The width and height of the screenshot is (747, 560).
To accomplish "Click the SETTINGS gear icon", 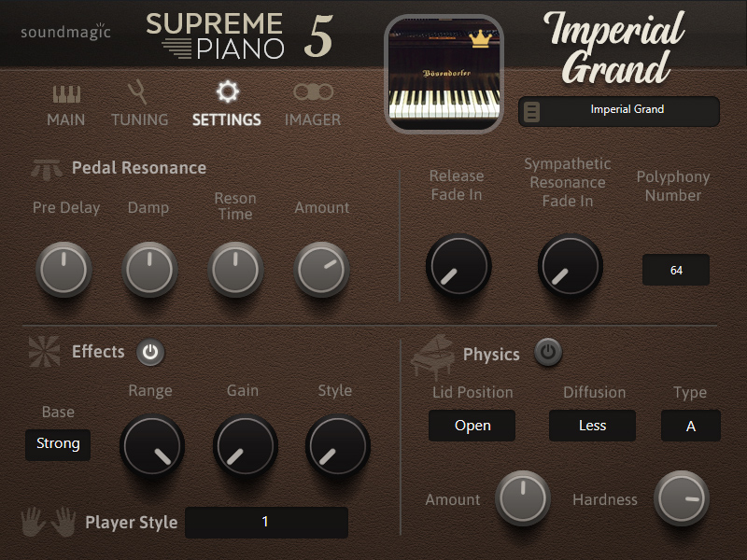I will click(227, 91).
